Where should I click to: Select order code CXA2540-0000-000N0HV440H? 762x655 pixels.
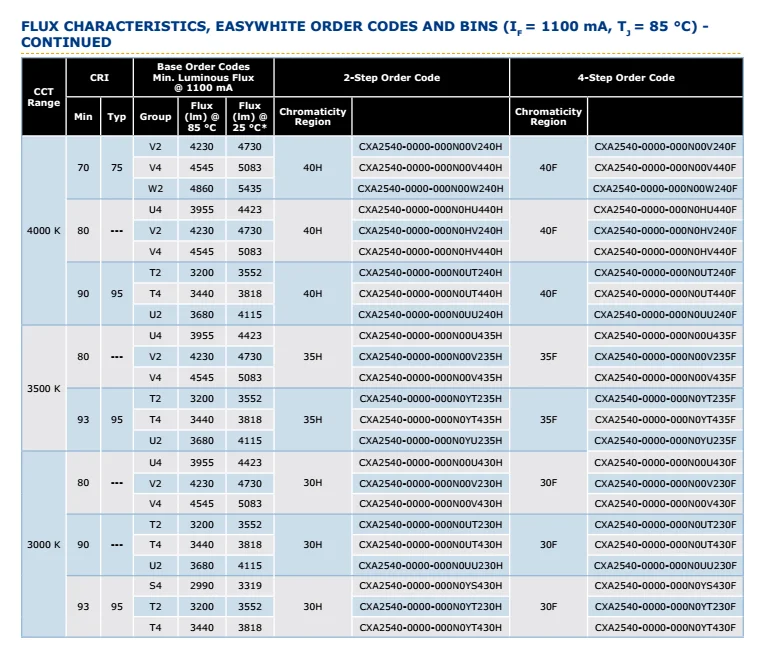click(431, 252)
